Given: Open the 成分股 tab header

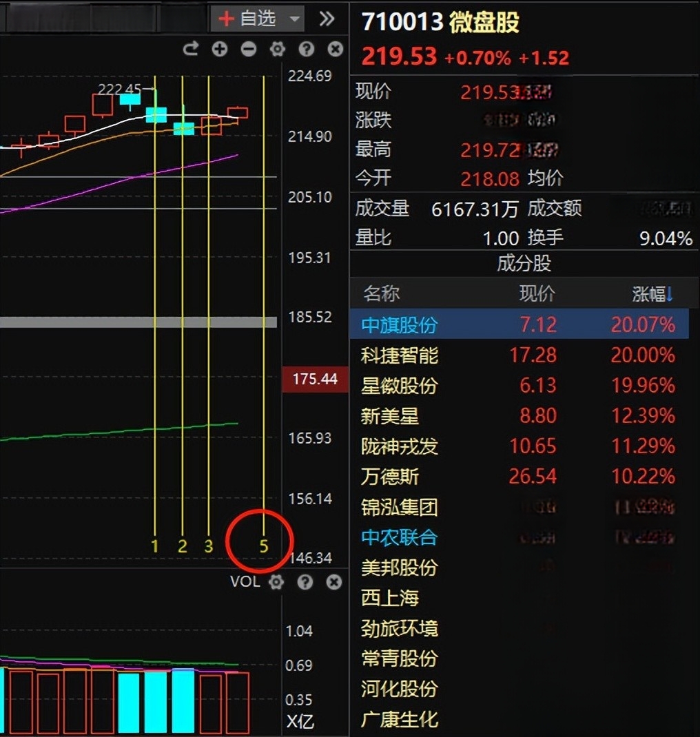Looking at the screenshot, I should tap(524, 264).
